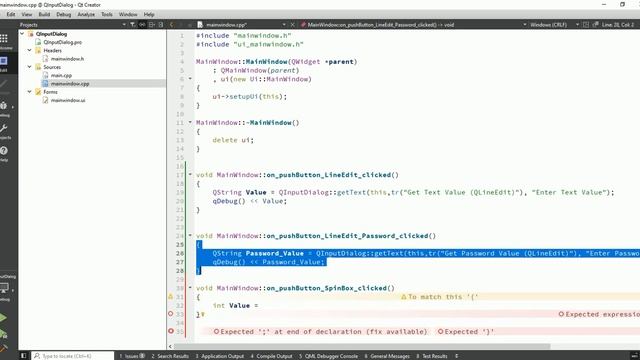Image resolution: width=640 pixels, height=360 pixels.
Task: Select main.cpp in project tree
Action: tap(61, 75)
